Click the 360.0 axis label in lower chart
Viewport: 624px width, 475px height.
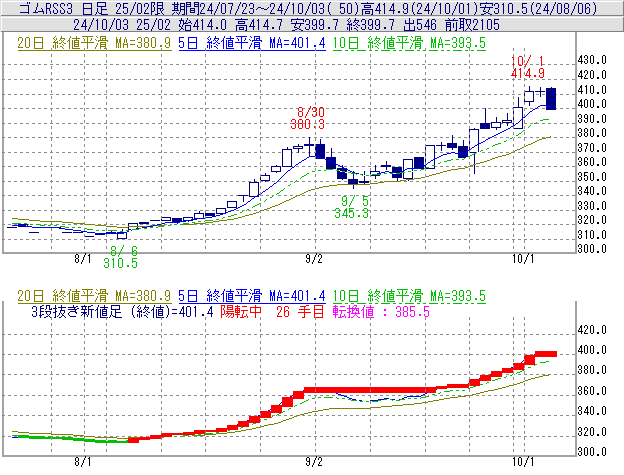(x=592, y=391)
